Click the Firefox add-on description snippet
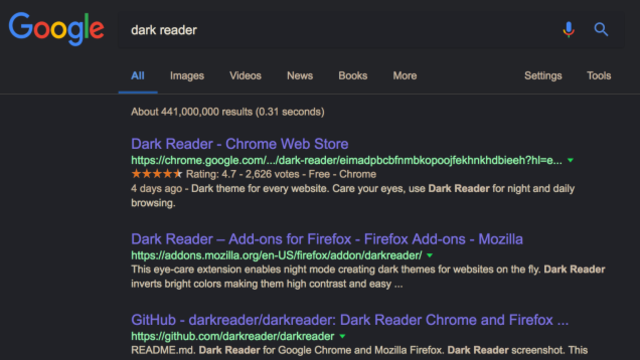 coord(368,276)
